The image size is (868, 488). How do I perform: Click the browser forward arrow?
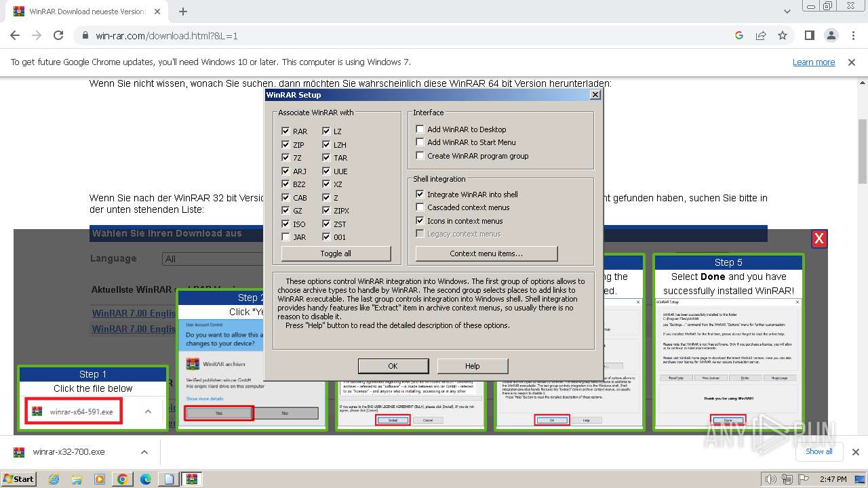tap(37, 36)
